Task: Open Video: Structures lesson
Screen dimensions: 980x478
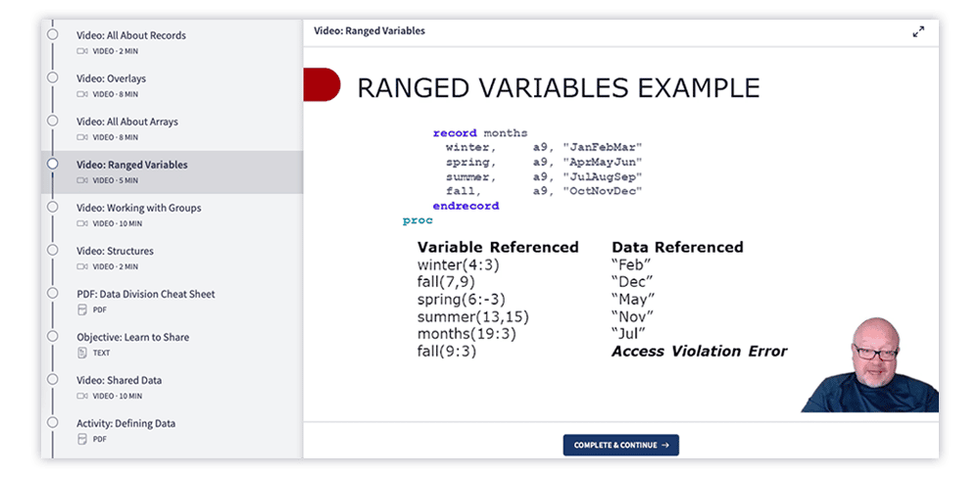Action: 115,251
